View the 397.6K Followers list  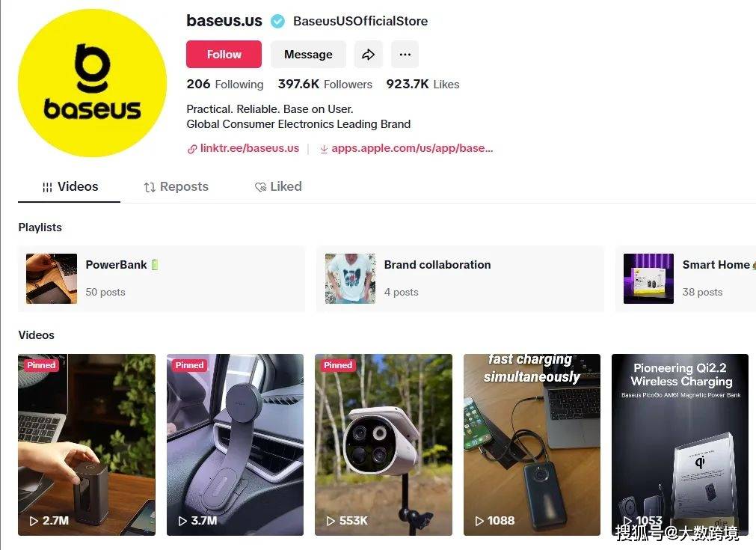pos(325,85)
